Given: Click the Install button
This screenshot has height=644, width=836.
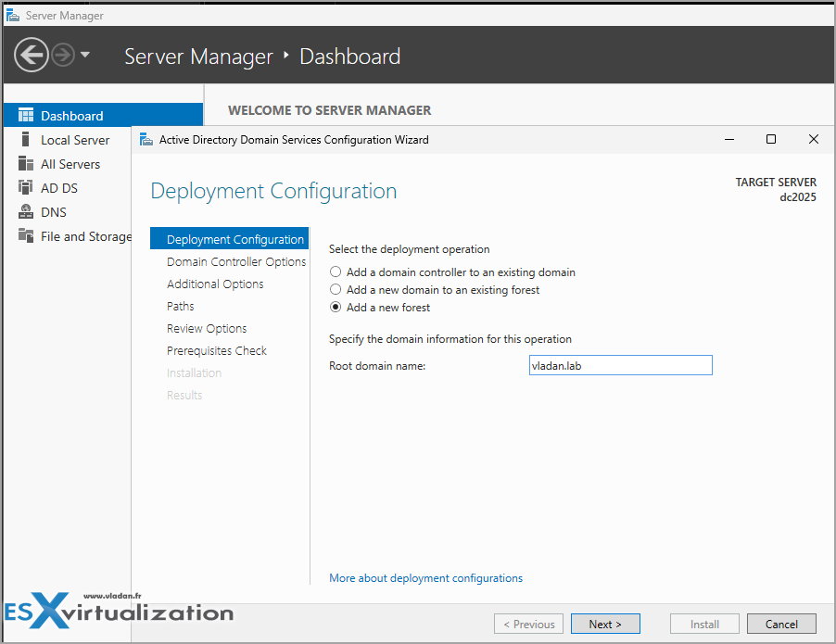Looking at the screenshot, I should [704, 624].
